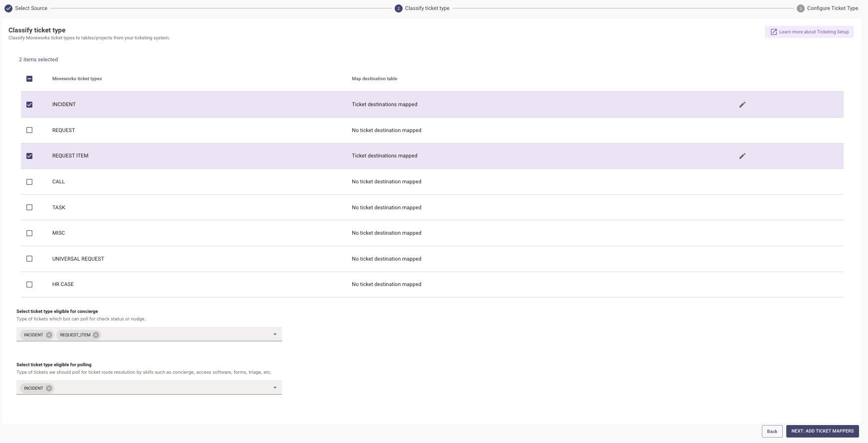Click the REQUEST ticket type name
The height and width of the screenshot is (443, 868).
[63, 131]
